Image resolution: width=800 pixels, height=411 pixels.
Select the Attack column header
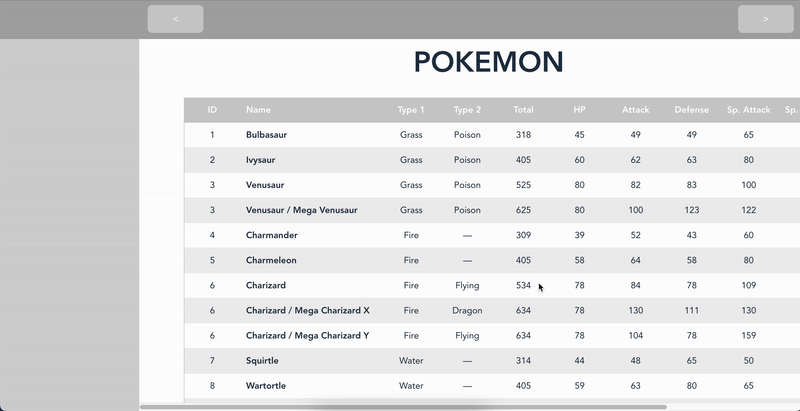pyautogui.click(x=635, y=110)
